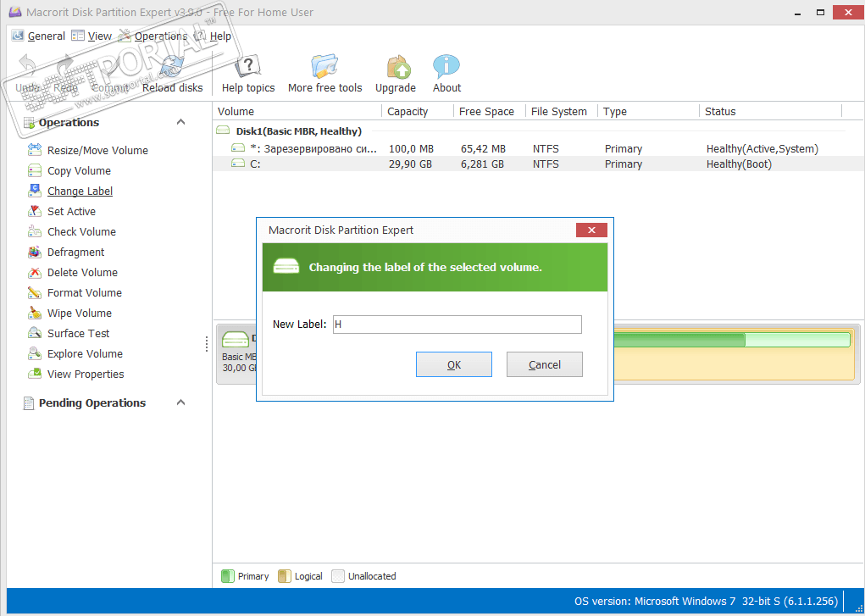Select the Resize/Move Volume operation
The image size is (865, 616).
click(x=97, y=150)
